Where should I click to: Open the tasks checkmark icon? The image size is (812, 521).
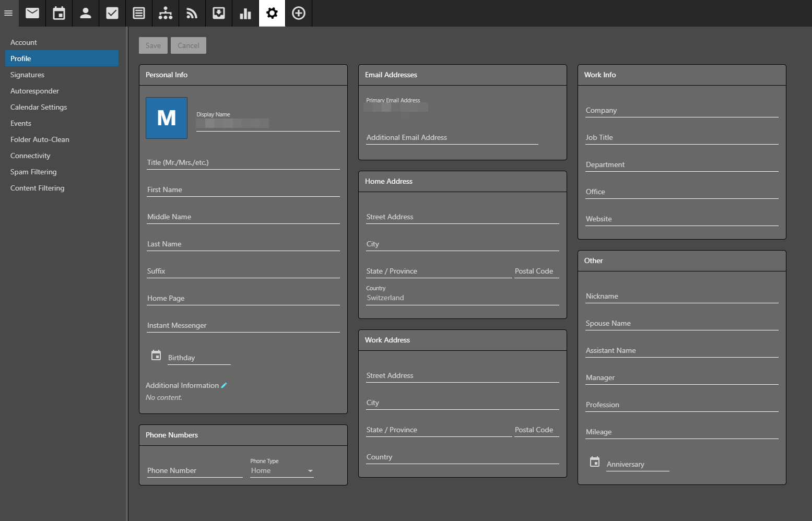tap(112, 13)
